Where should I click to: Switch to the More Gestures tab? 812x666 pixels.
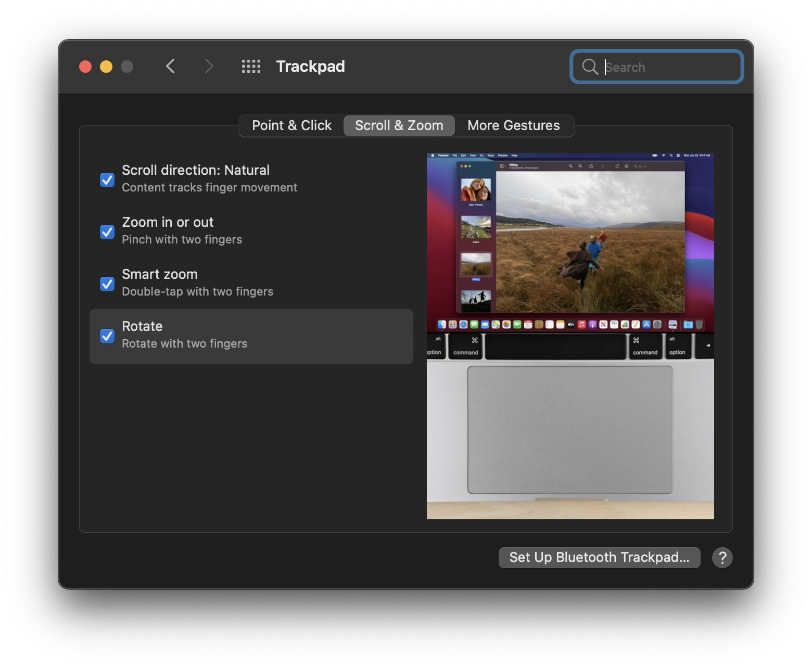click(513, 125)
